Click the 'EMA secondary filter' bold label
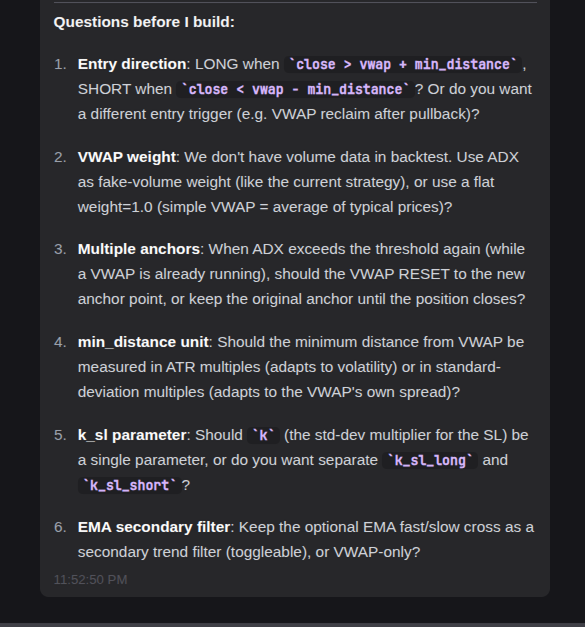This screenshot has width=585, height=627. 154,527
